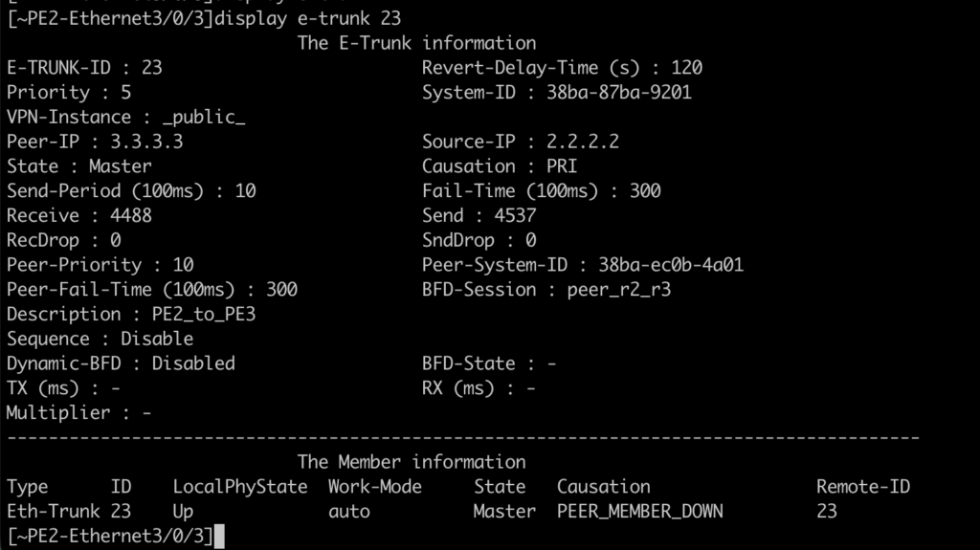Click the Revert-Delay-Time value 120

click(686, 68)
